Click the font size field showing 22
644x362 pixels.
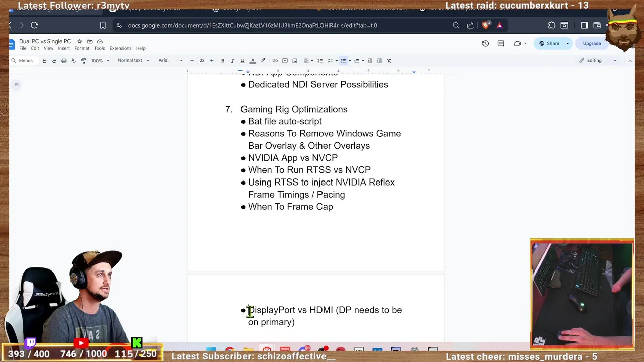point(202,61)
